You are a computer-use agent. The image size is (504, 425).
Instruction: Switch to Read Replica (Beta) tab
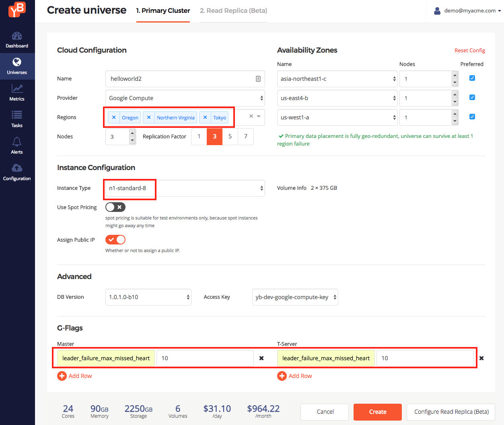[233, 11]
